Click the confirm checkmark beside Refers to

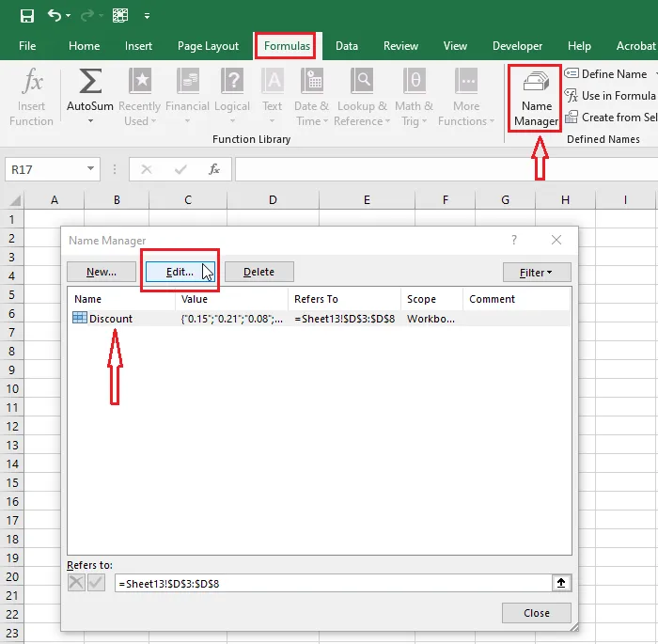[96, 583]
